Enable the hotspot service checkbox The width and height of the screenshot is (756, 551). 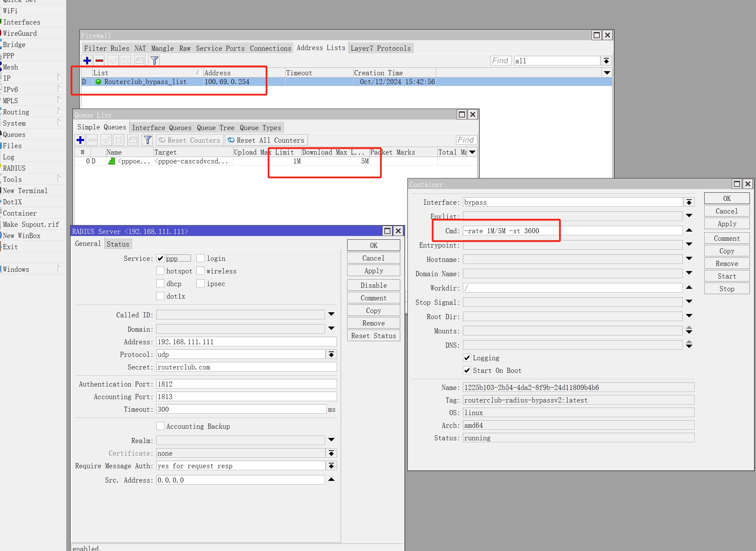coord(160,271)
